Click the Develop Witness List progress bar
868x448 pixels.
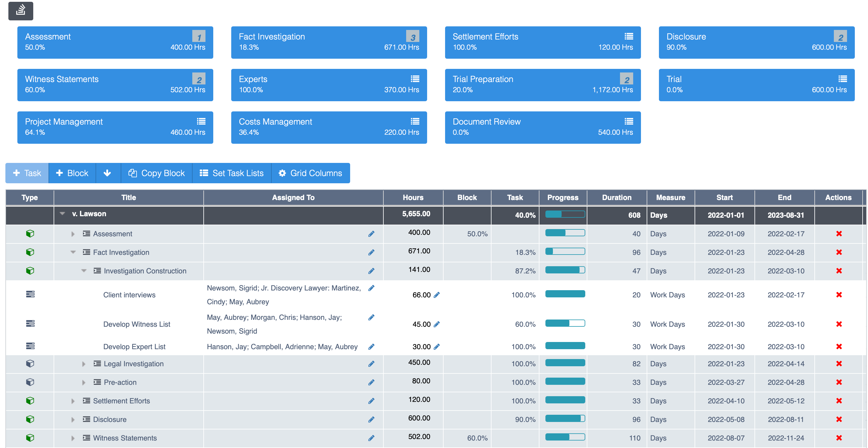click(565, 323)
